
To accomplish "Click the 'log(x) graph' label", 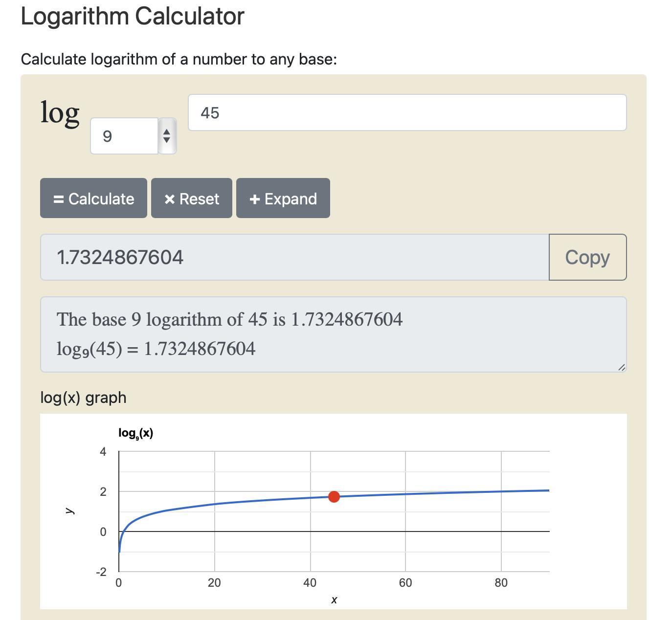I will coord(83,398).
